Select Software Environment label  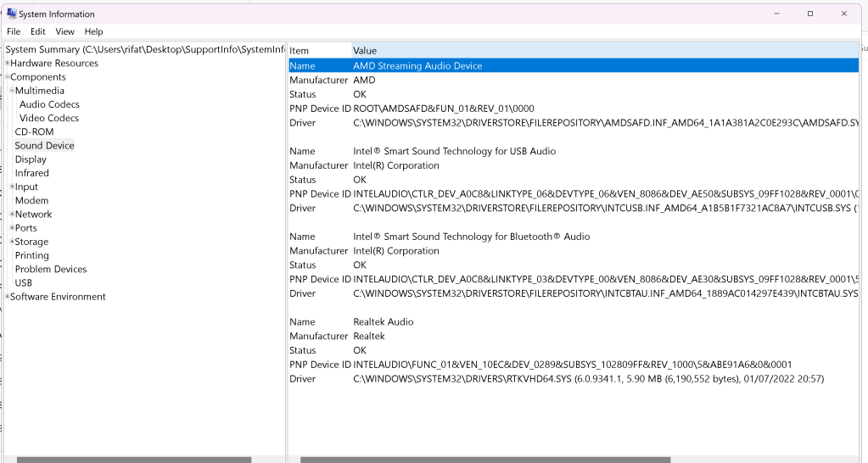tap(58, 297)
